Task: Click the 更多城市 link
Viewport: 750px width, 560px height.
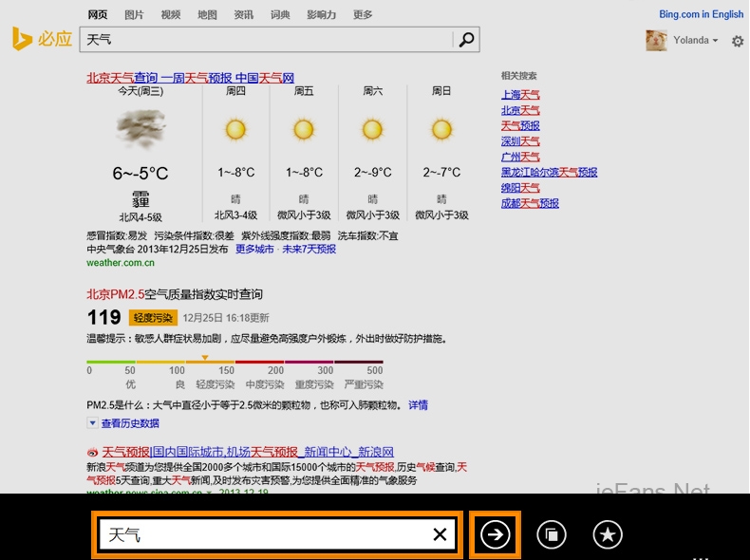Action: [x=254, y=250]
